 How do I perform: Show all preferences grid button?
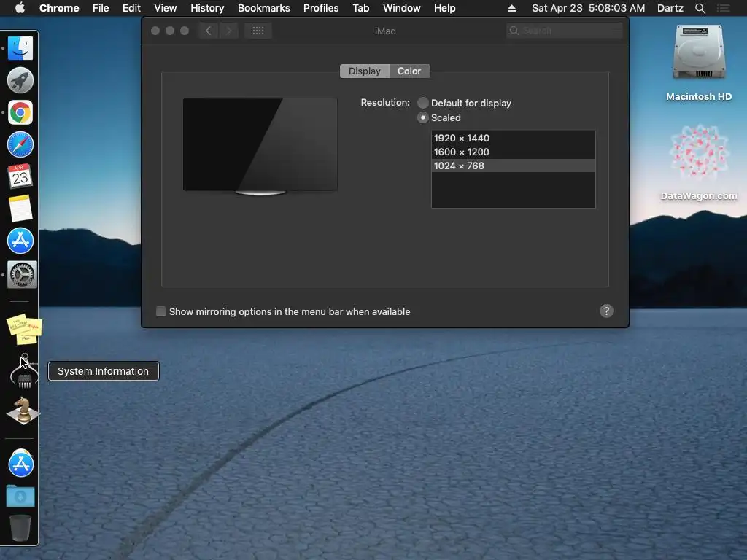(258, 31)
